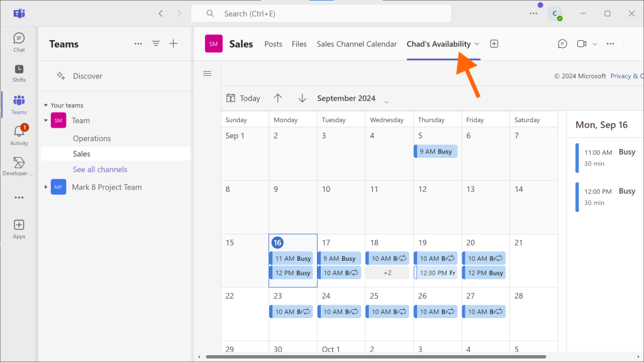The width and height of the screenshot is (644, 362).
Task: Open the Apps store icon
Action: pos(19,229)
